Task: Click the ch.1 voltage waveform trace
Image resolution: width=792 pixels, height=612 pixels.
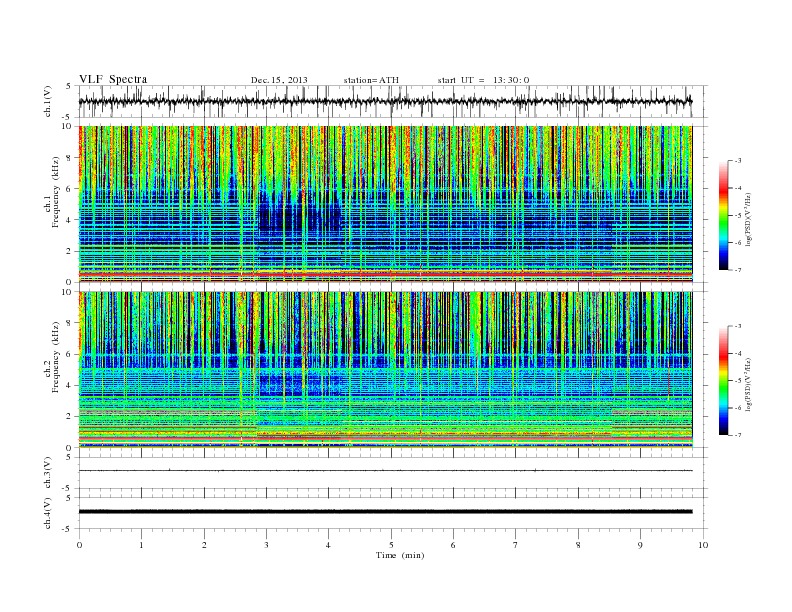Action: pyautogui.click(x=385, y=101)
